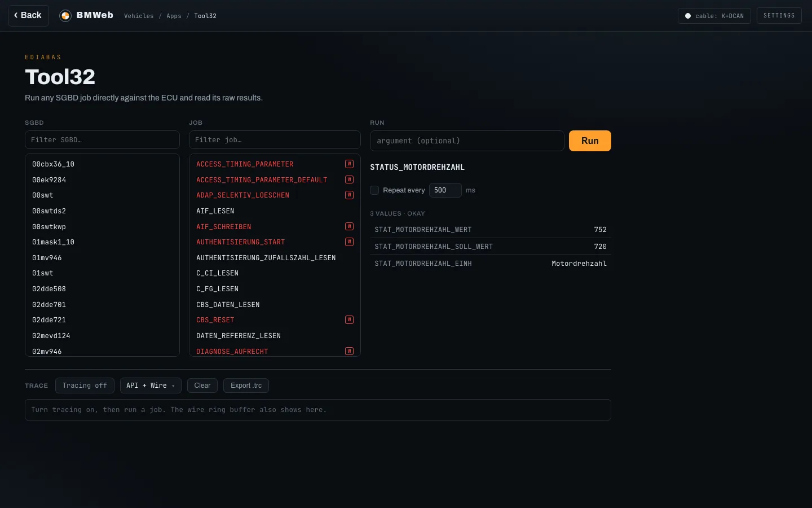Open the API + Wire dropdown
Screen dimensions: 812x508
click(x=151, y=386)
